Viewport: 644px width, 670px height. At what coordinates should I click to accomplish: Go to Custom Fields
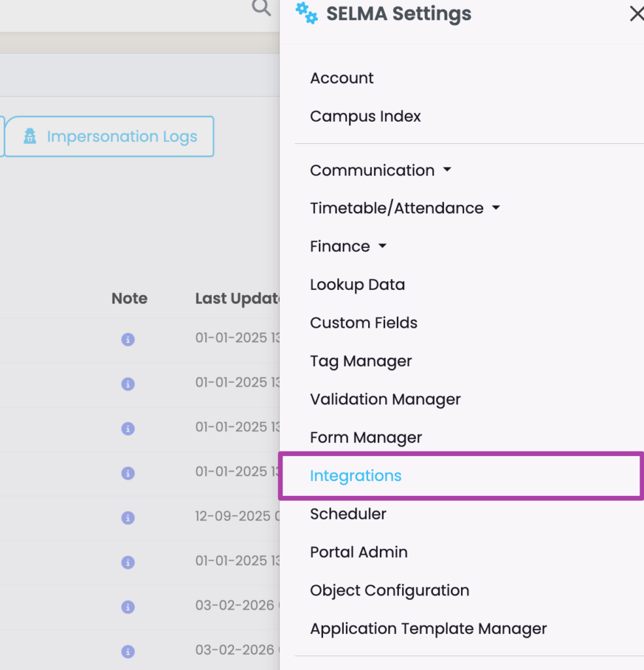click(x=364, y=323)
